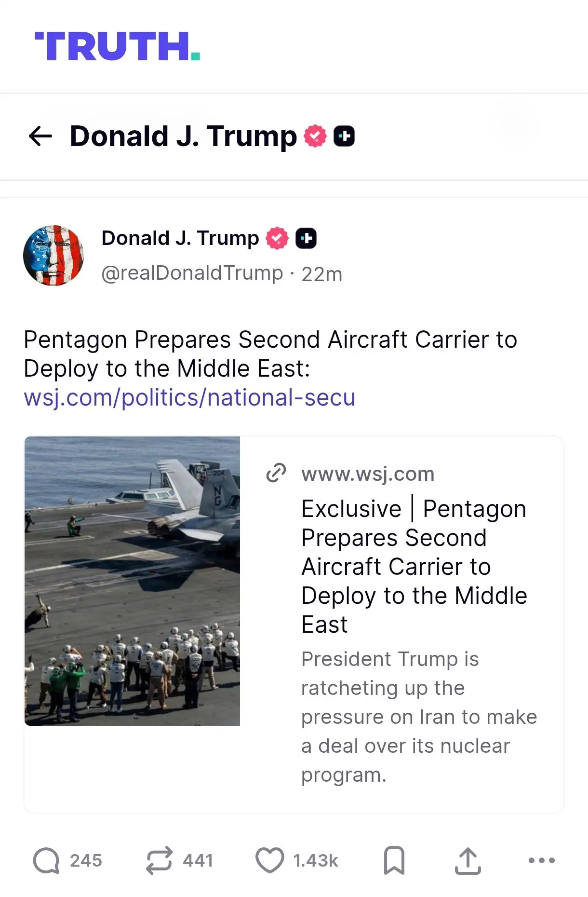
Task: Click the red verified badge beside post author
Action: pyautogui.click(x=277, y=238)
